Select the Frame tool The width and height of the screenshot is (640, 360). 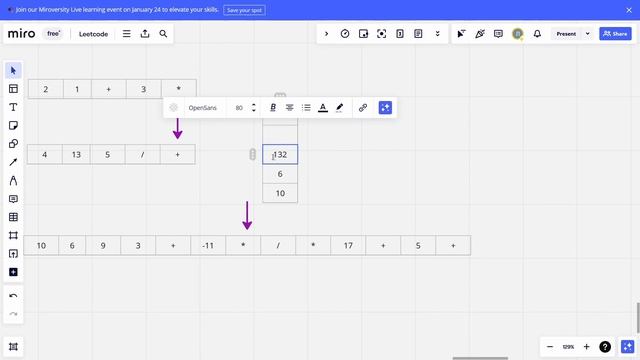pyautogui.click(x=13, y=236)
